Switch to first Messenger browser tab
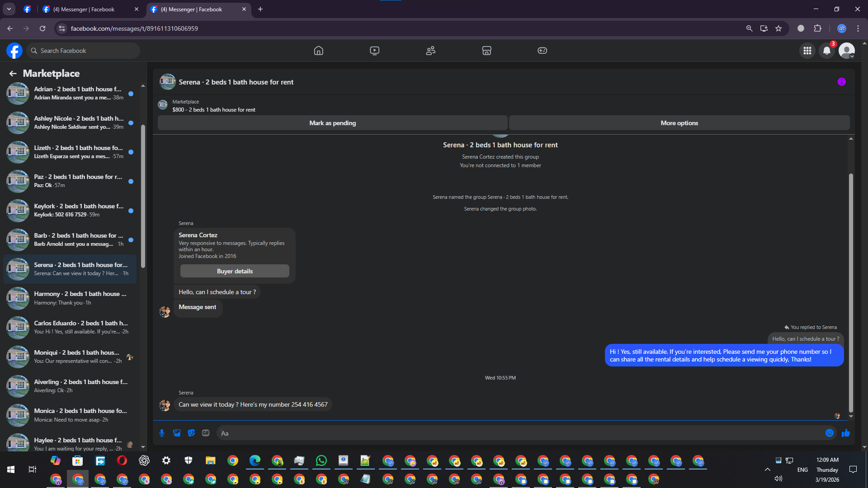 coord(84,9)
